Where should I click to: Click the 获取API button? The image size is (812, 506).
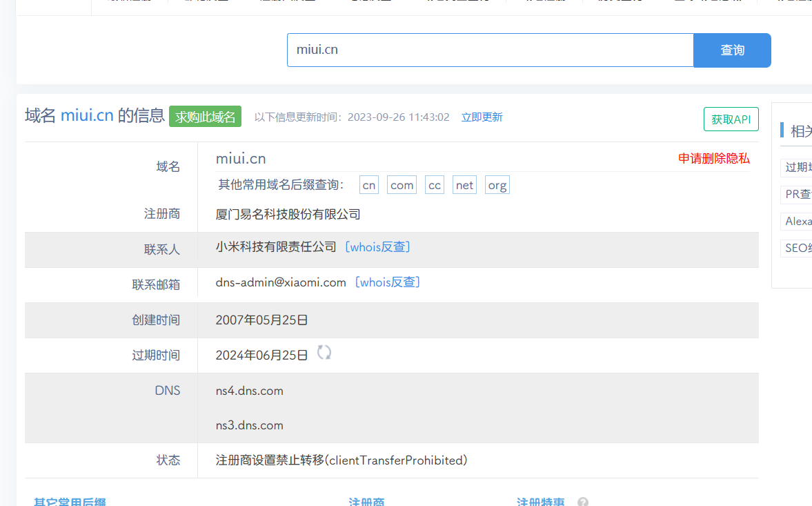pos(731,119)
